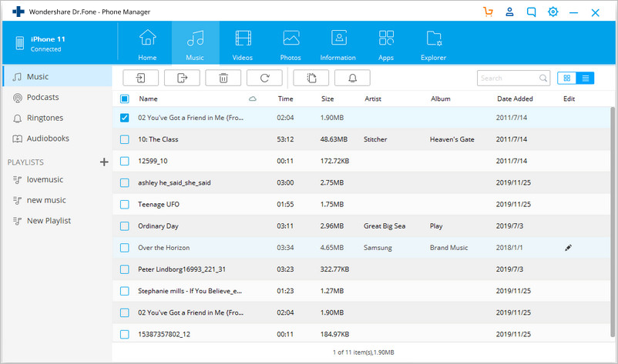
Task: Add a new playlist with plus icon
Action: (104, 162)
